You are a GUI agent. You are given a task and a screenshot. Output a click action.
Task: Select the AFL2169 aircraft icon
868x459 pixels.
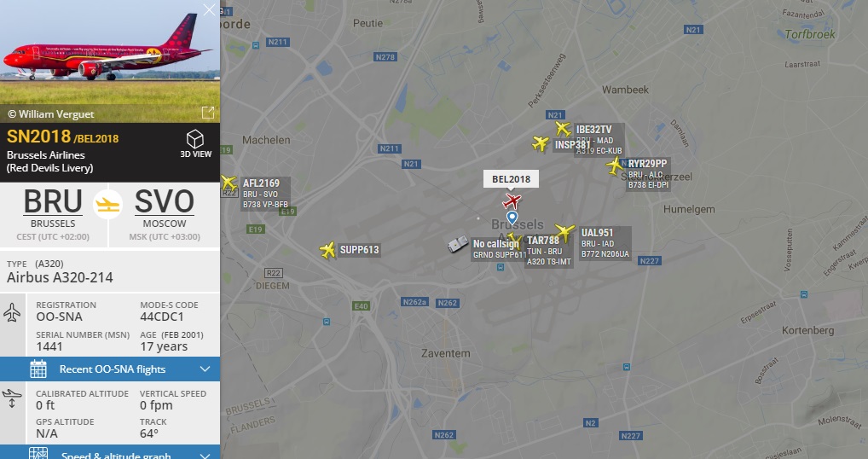[x=228, y=183]
